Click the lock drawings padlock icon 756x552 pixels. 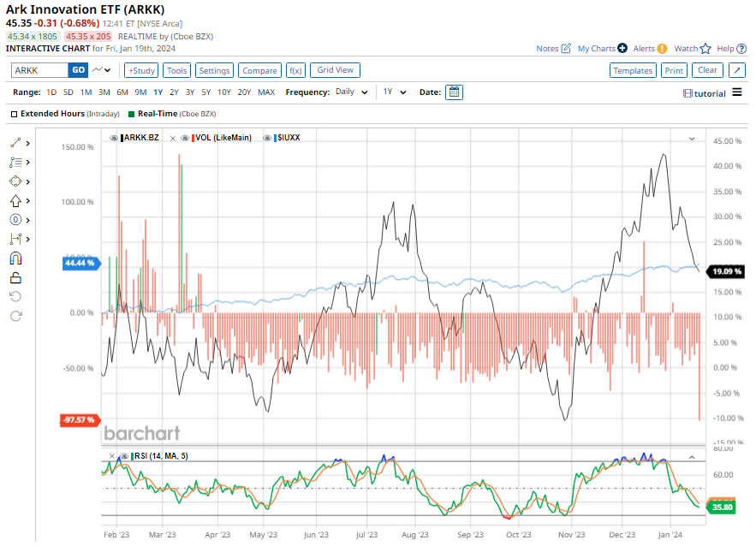click(x=15, y=277)
